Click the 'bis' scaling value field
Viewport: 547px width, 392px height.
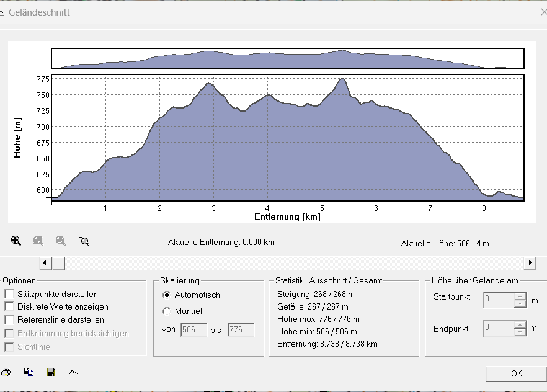(241, 329)
